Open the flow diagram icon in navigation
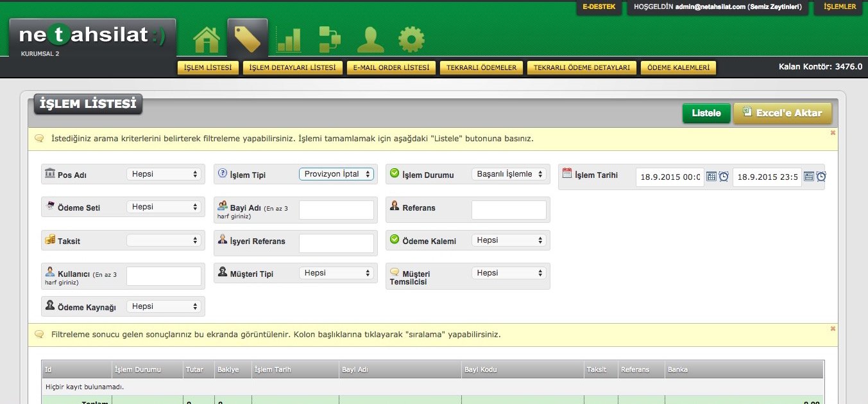Screen dimensions: 868x404 [x=329, y=39]
